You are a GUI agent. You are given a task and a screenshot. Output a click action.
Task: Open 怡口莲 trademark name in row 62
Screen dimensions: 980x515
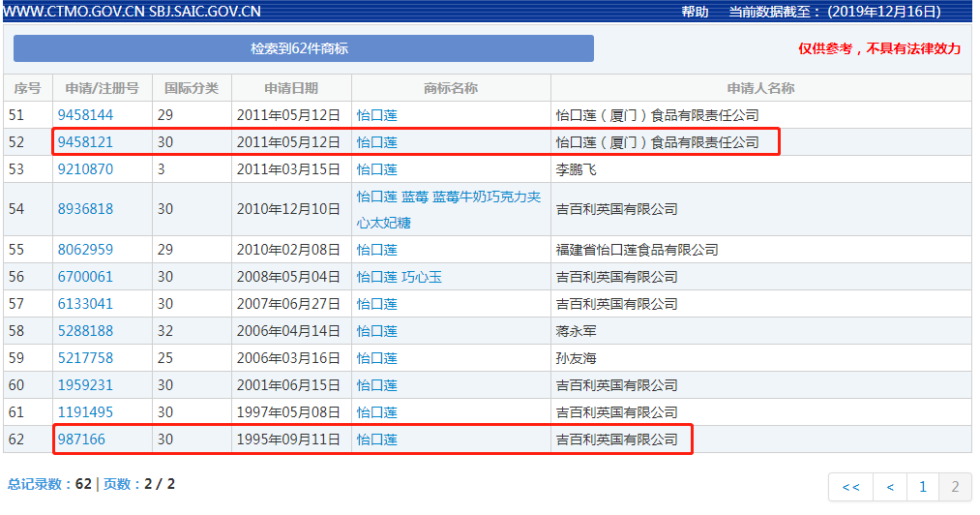(x=377, y=439)
